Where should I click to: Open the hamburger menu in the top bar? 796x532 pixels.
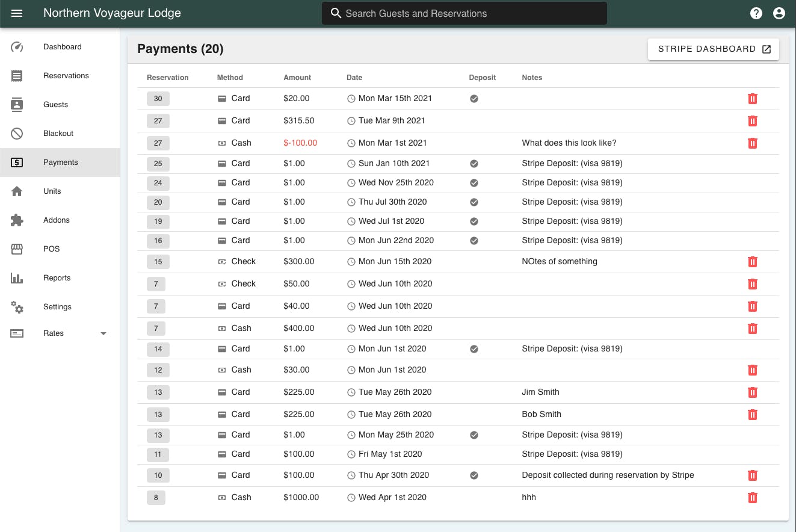pyautogui.click(x=17, y=13)
